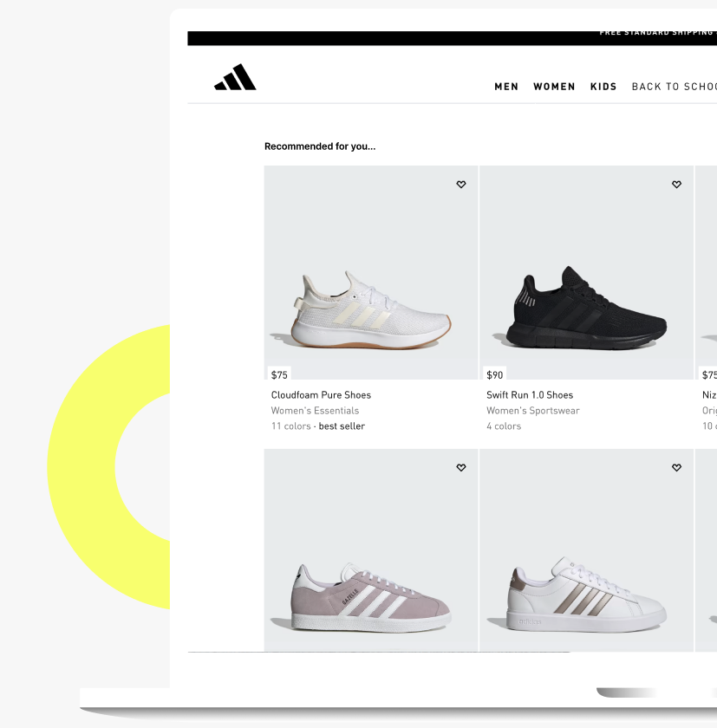Favorite the Cloudfoam Pure Shoes with heart icon
Image resolution: width=717 pixels, height=728 pixels.
(461, 185)
